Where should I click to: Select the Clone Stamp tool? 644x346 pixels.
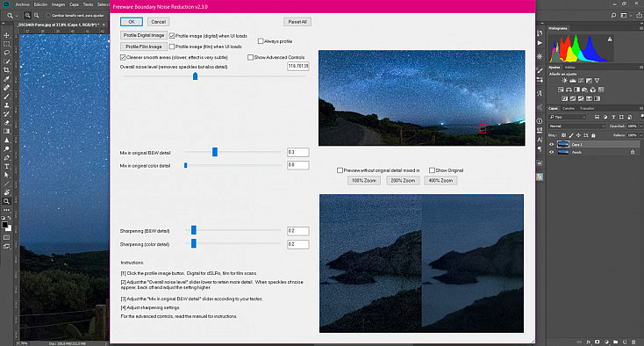(6, 105)
